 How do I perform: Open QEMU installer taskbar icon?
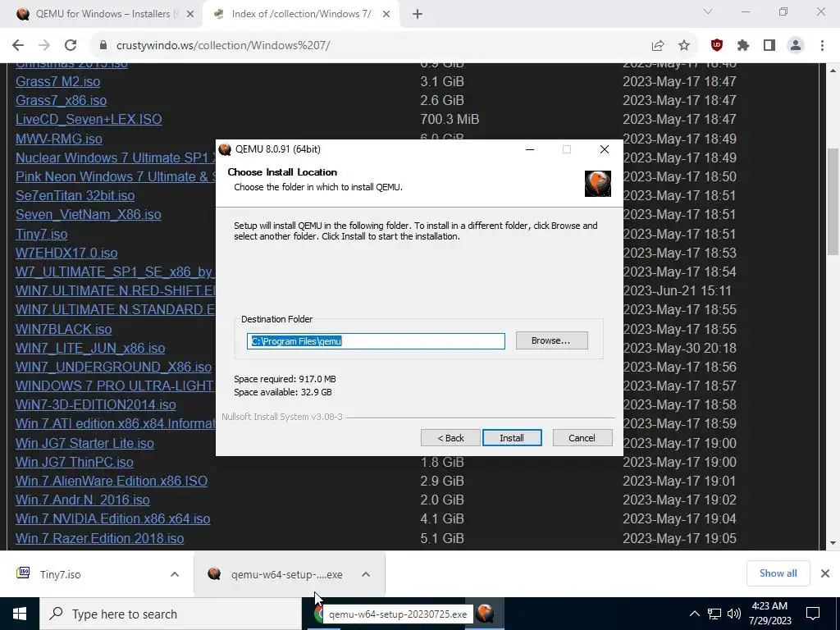(x=486, y=614)
